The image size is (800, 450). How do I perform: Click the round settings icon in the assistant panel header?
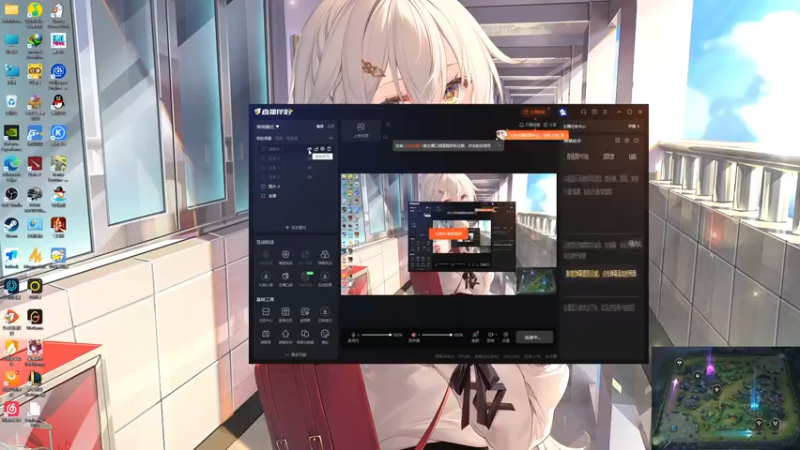pyautogui.click(x=627, y=140)
